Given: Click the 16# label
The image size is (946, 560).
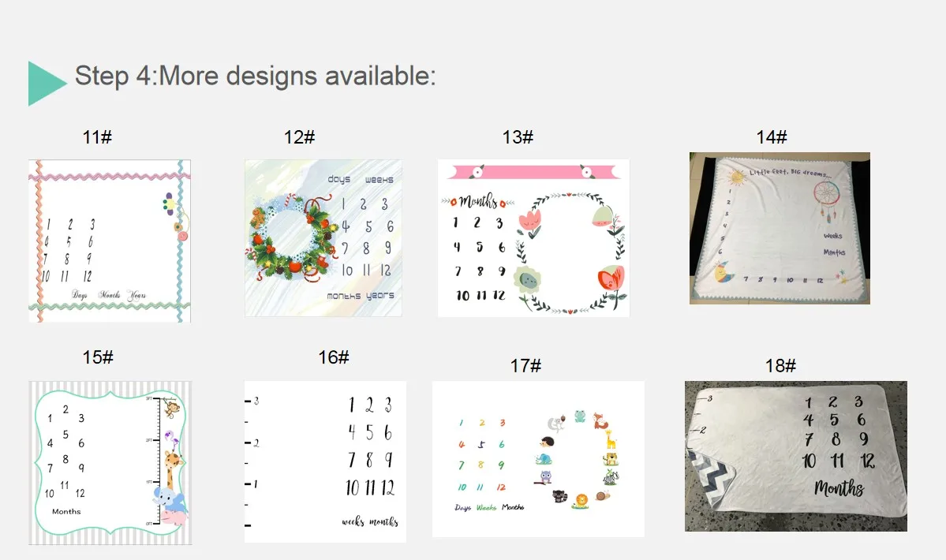Looking at the screenshot, I should (334, 357).
